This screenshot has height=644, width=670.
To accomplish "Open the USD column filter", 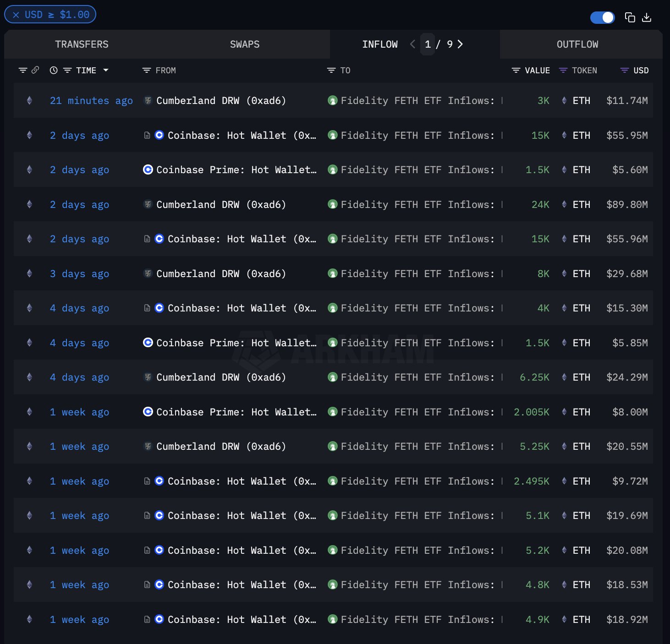I will click(624, 70).
